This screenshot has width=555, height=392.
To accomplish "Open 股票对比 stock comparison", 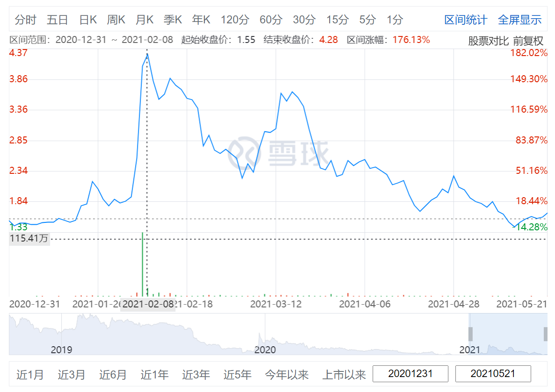I will [488, 41].
